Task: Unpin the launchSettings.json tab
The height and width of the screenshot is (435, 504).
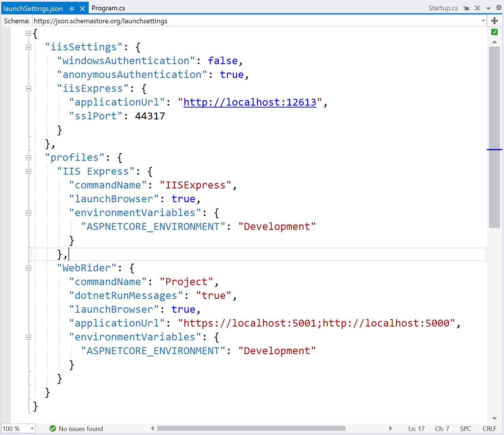Action: pyautogui.click(x=71, y=8)
